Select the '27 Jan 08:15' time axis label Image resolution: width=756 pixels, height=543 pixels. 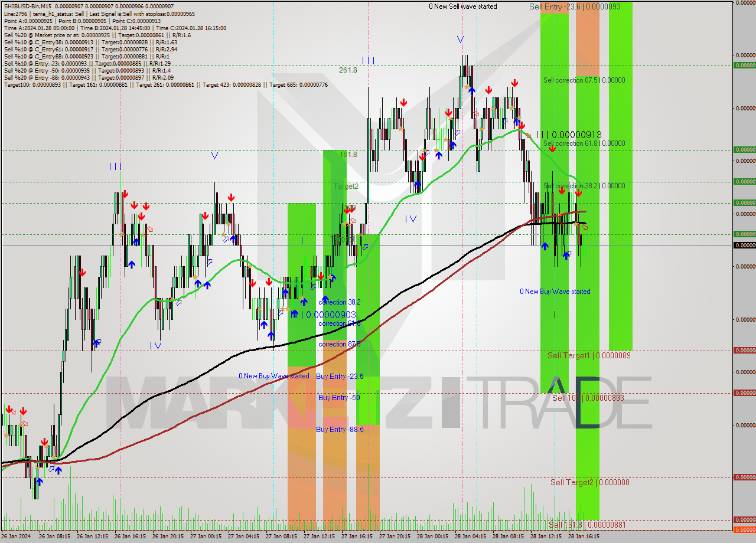pyautogui.click(x=281, y=537)
